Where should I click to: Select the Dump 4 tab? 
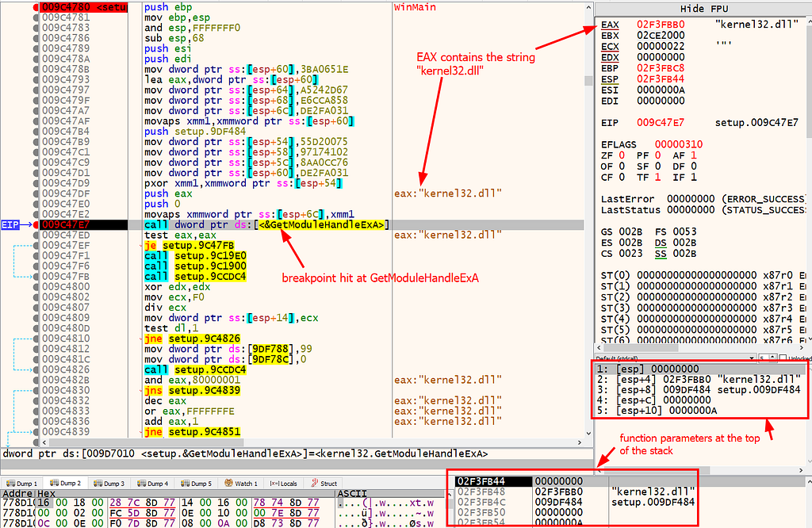(x=153, y=484)
